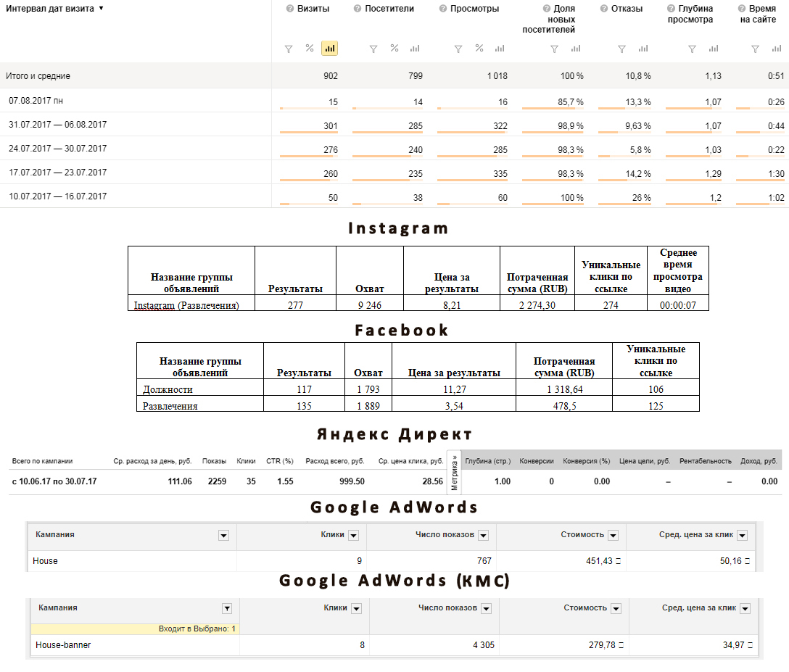Select the House-banner campaign row name
This screenshot has height=672, width=789.
click(63, 645)
